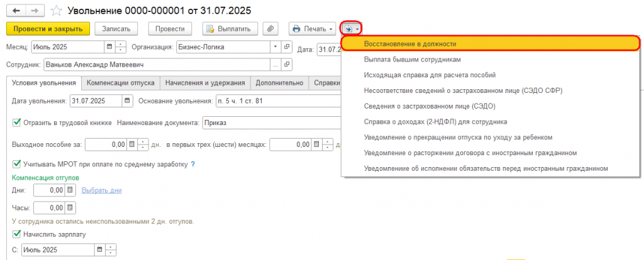Adjust the first three months stepper

(328, 144)
